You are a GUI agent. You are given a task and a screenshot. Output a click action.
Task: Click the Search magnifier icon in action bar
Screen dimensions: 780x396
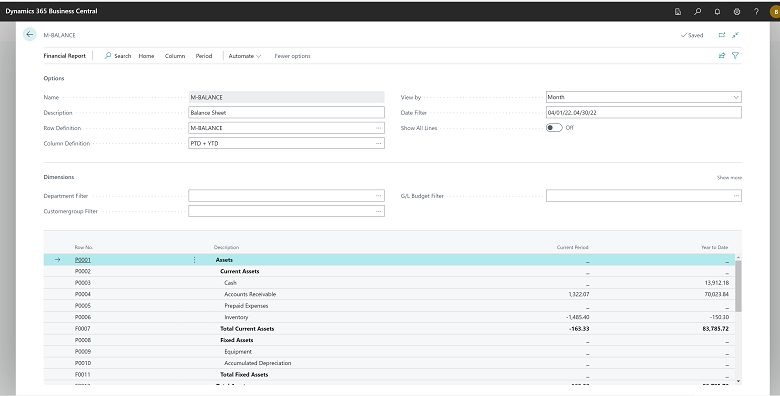107,56
